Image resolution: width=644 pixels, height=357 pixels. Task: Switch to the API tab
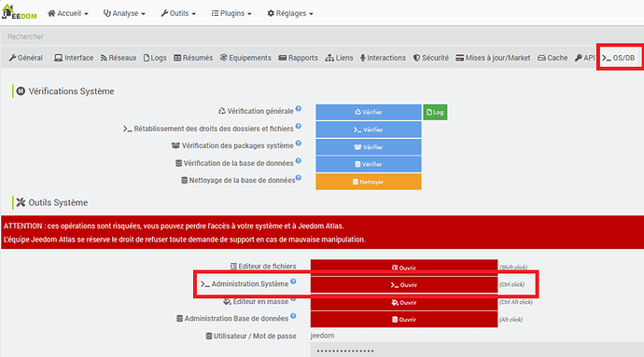point(584,58)
